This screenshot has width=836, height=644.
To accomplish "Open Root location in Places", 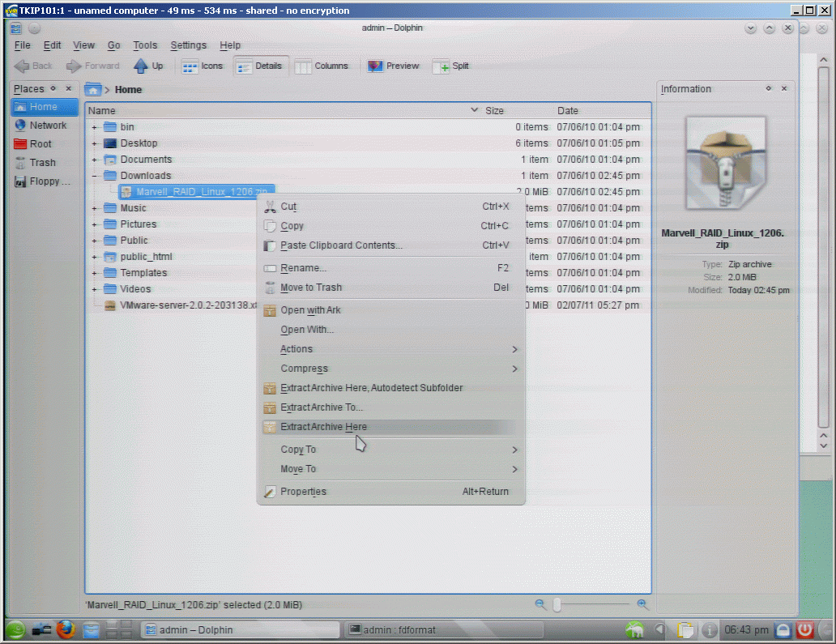I will [45, 144].
